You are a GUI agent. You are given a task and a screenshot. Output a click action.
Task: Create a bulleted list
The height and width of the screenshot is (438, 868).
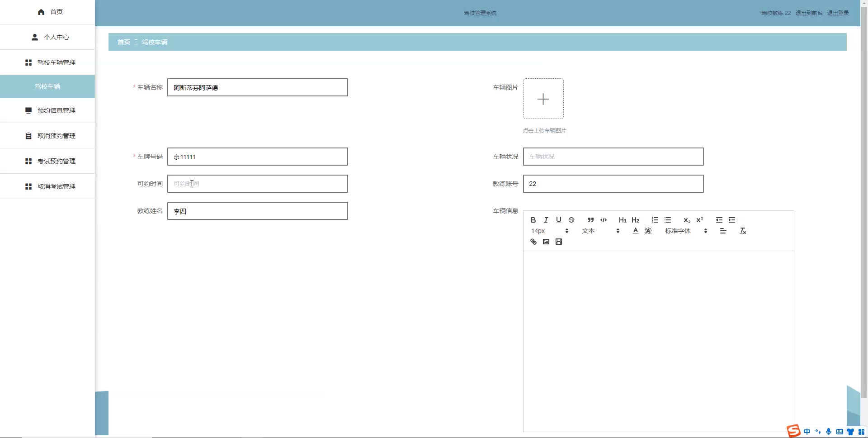tap(668, 220)
